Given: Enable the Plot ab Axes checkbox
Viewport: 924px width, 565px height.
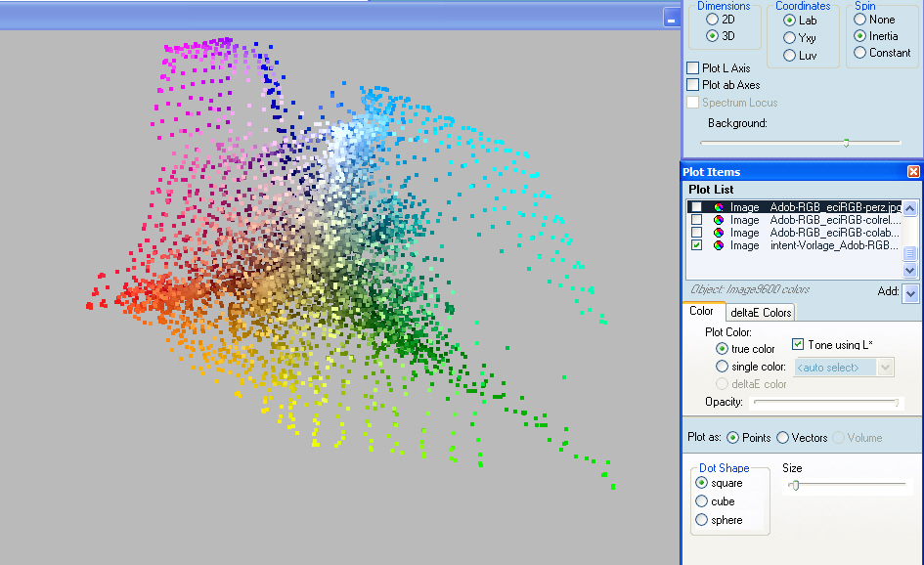Looking at the screenshot, I should point(693,85).
